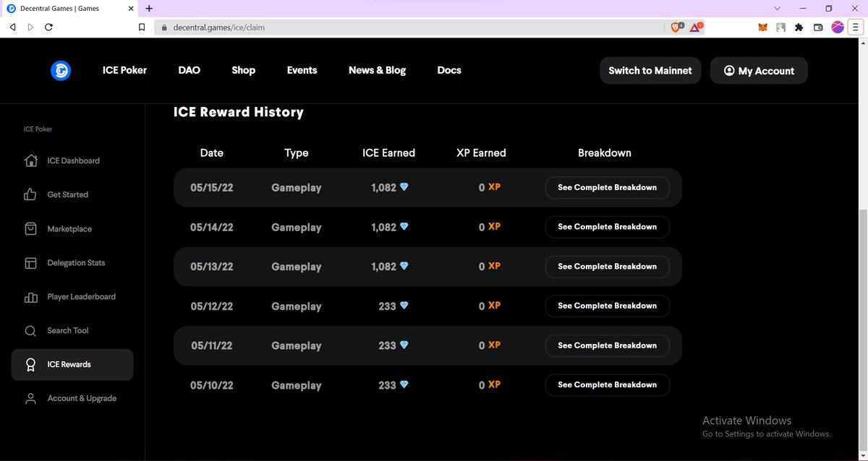Click the 05/10/22 date cell
The height and width of the screenshot is (461, 868).
[212, 385]
